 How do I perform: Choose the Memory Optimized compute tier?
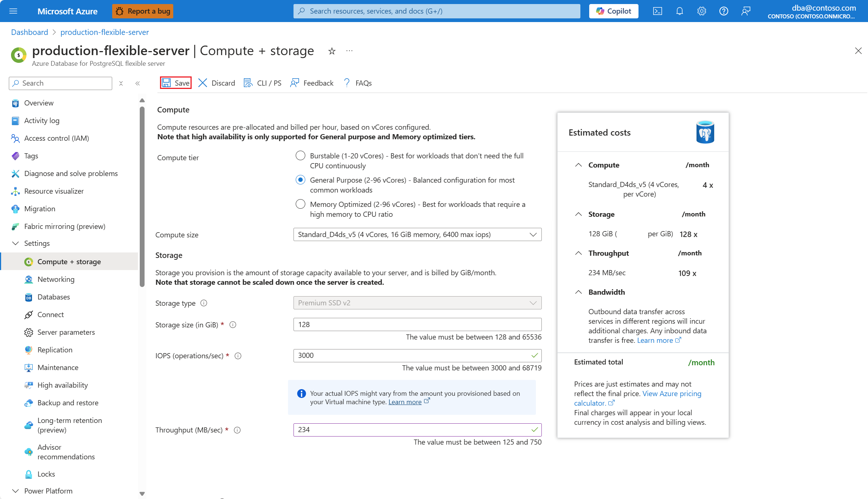[x=300, y=204]
